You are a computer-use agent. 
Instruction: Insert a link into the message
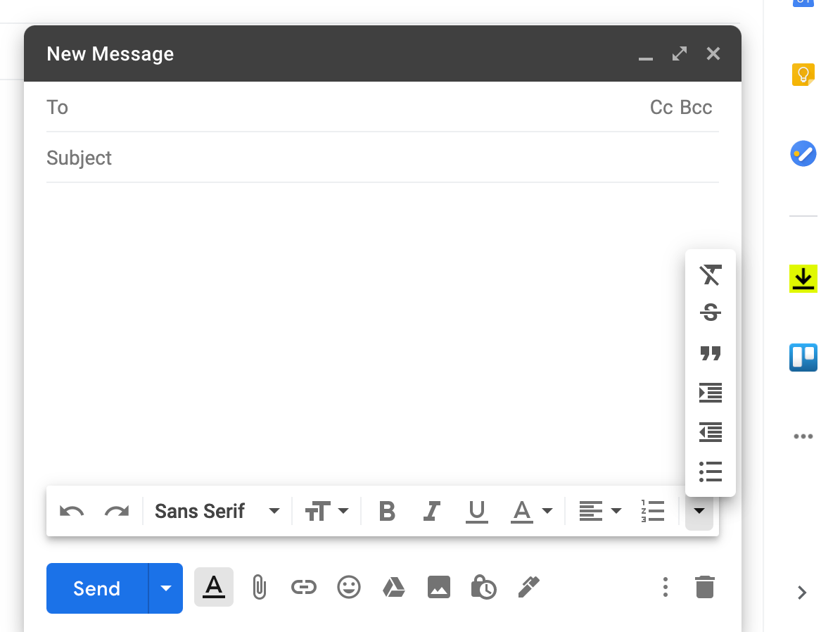[x=304, y=587]
